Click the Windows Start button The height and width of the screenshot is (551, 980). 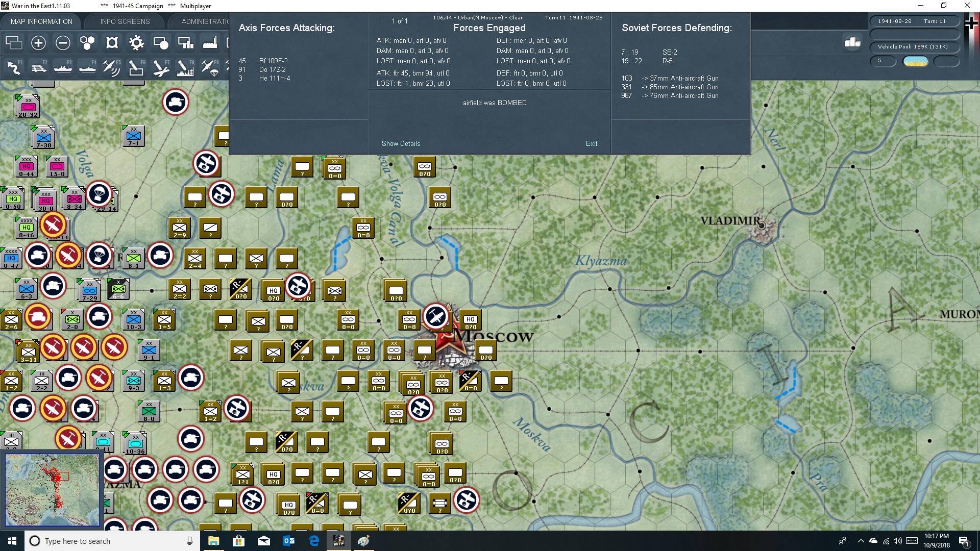pos(12,541)
